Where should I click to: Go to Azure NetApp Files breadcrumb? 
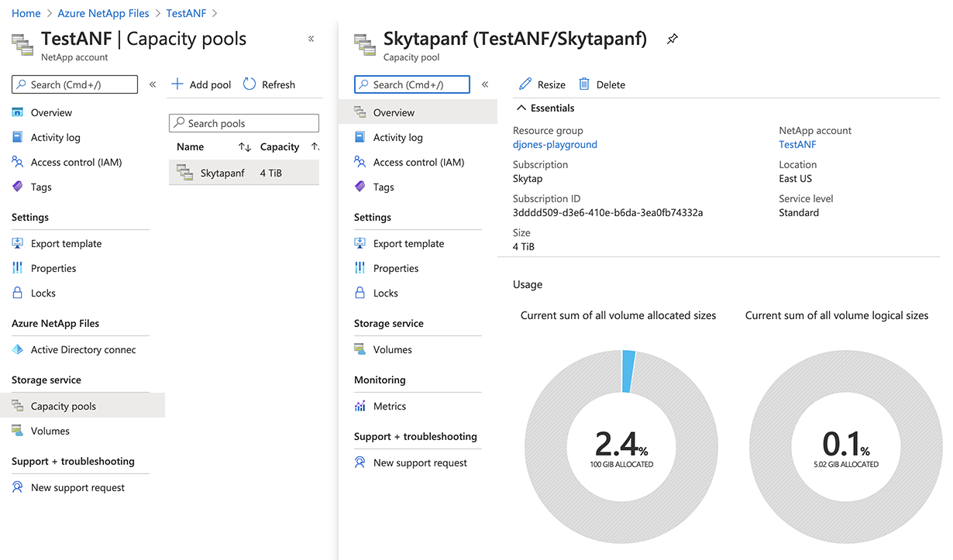point(103,13)
